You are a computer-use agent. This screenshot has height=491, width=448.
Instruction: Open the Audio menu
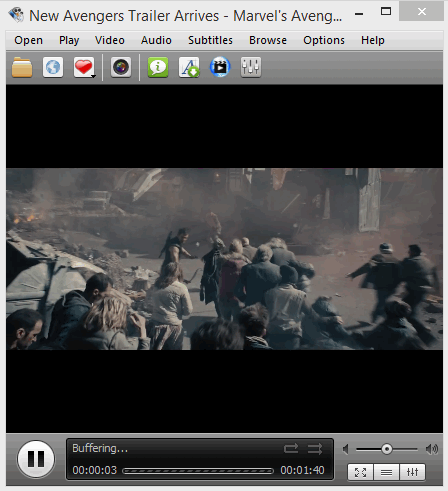pyautogui.click(x=156, y=40)
